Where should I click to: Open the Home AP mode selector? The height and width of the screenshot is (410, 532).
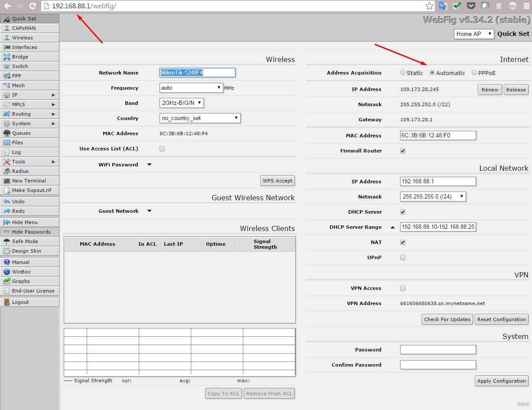pos(474,34)
